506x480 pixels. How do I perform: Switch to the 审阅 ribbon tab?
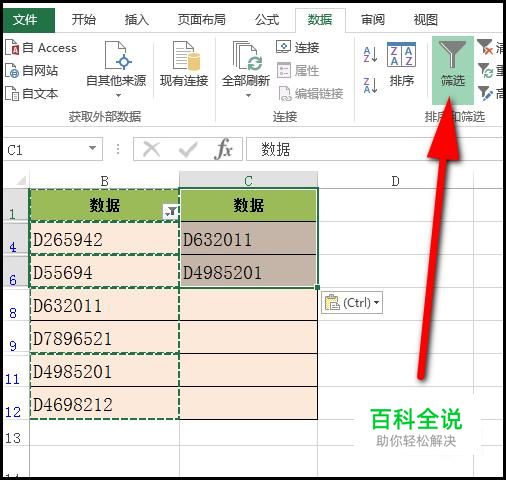(x=373, y=20)
